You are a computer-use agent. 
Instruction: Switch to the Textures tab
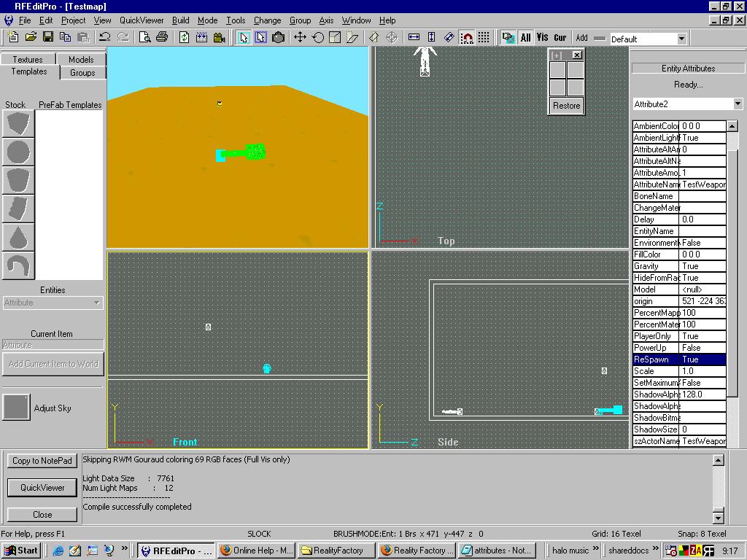(x=28, y=59)
